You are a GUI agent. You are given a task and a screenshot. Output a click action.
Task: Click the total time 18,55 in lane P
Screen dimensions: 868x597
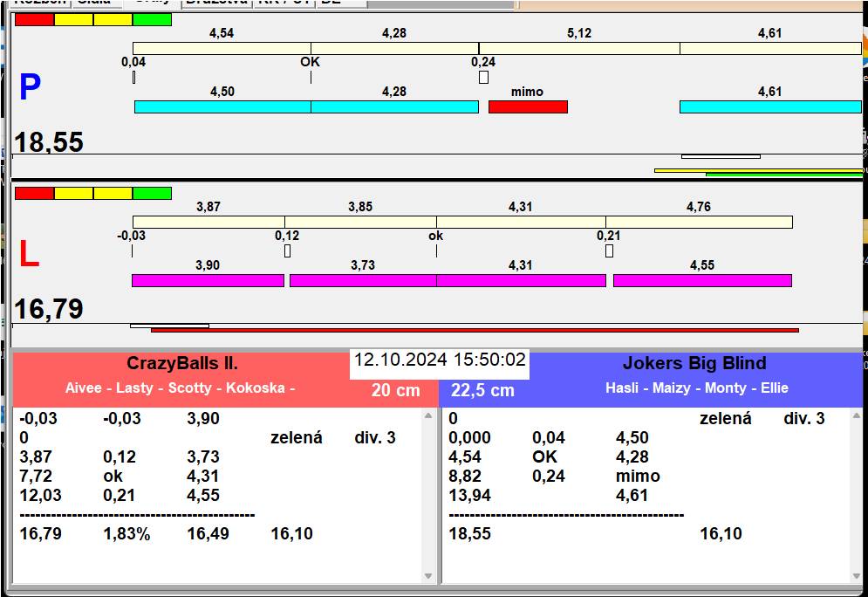(x=49, y=142)
